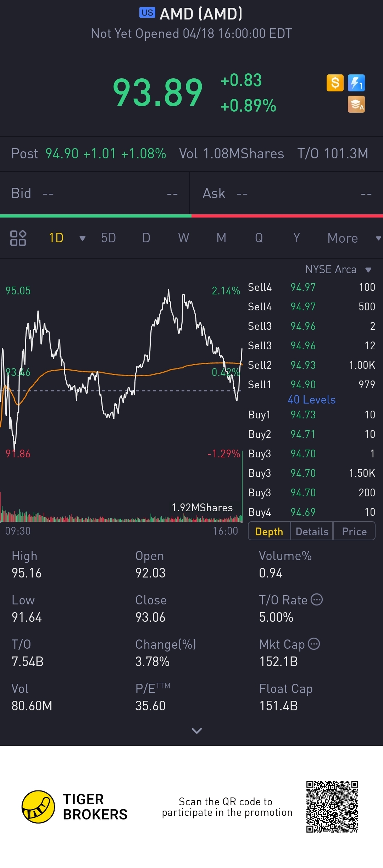
Task: Open the 40 Levels link
Action: 312,400
